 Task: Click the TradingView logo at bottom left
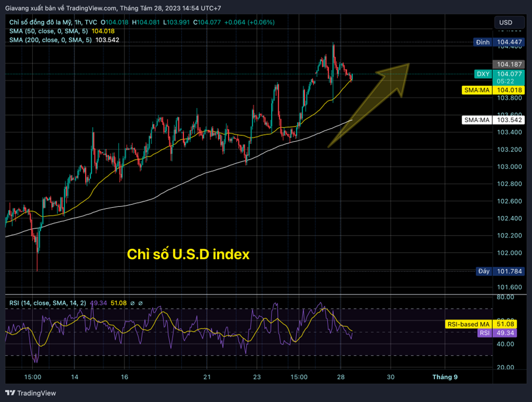[31, 393]
